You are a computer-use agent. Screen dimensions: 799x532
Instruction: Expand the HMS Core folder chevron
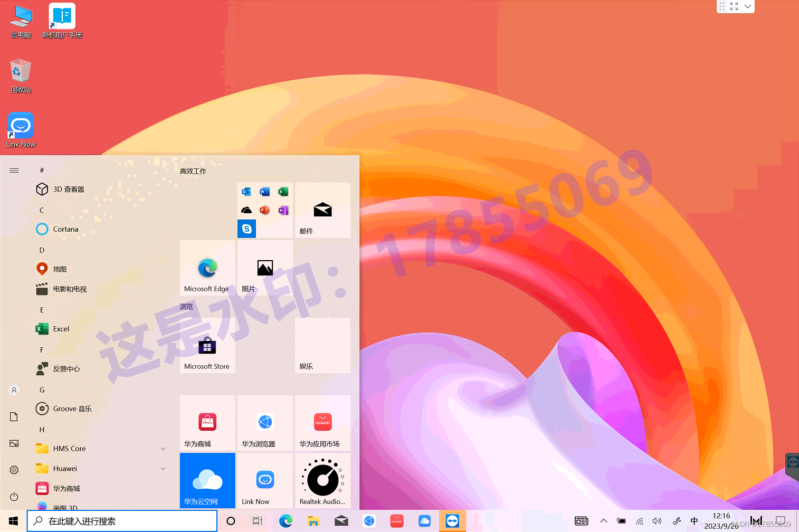(163, 449)
